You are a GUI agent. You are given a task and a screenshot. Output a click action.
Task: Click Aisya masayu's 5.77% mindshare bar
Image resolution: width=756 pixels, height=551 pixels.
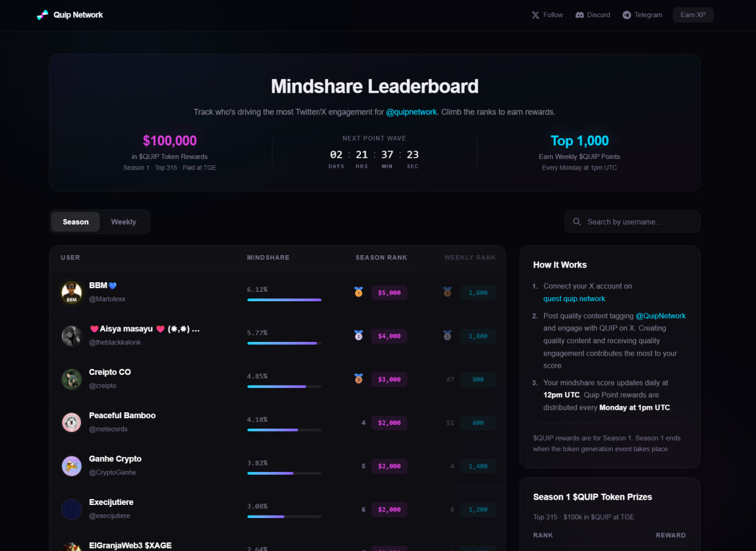(x=284, y=343)
